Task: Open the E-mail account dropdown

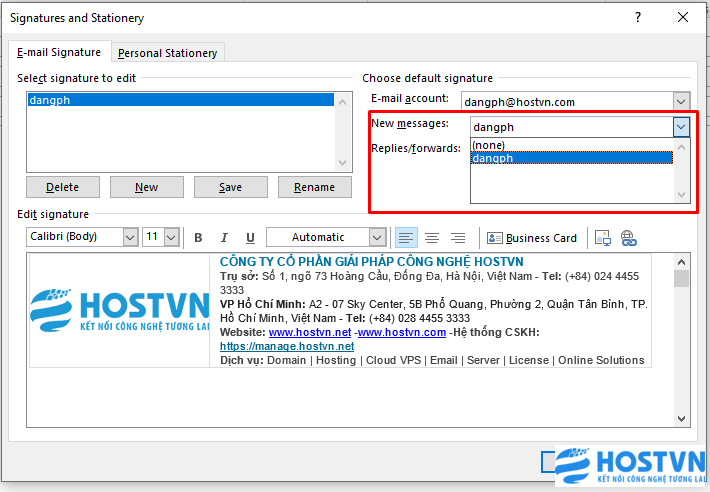Action: 681,102
